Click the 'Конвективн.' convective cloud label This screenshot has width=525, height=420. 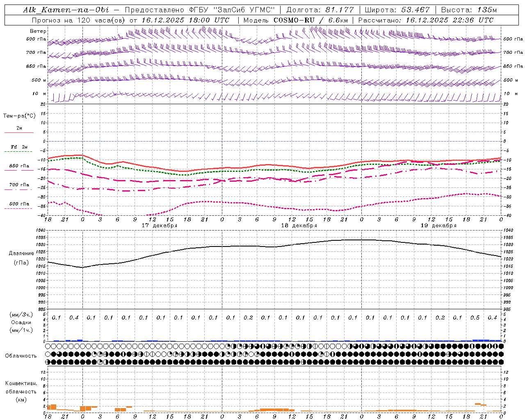(21, 383)
